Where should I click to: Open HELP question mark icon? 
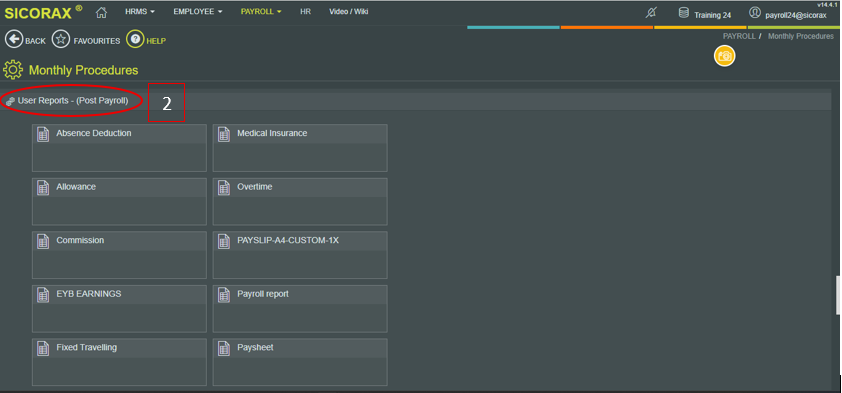coord(135,39)
